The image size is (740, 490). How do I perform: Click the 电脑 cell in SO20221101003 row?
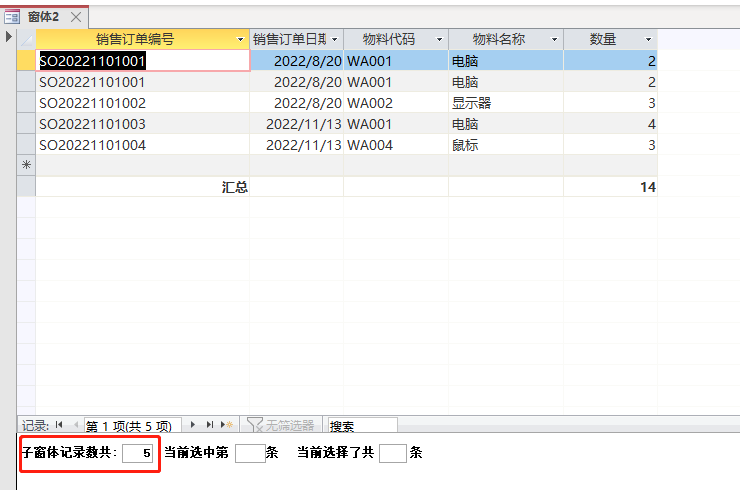tap(506, 124)
